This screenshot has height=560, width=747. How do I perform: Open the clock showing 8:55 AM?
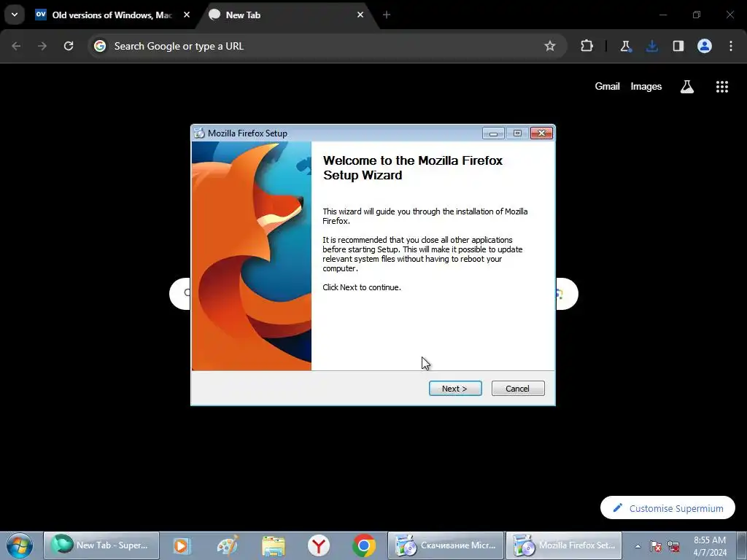coord(710,546)
